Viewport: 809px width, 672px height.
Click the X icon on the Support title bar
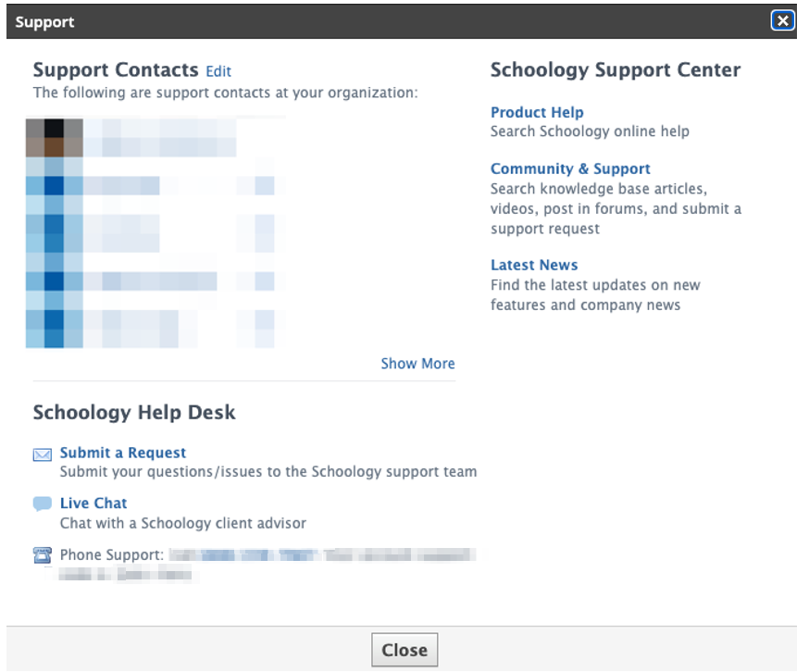[782, 20]
